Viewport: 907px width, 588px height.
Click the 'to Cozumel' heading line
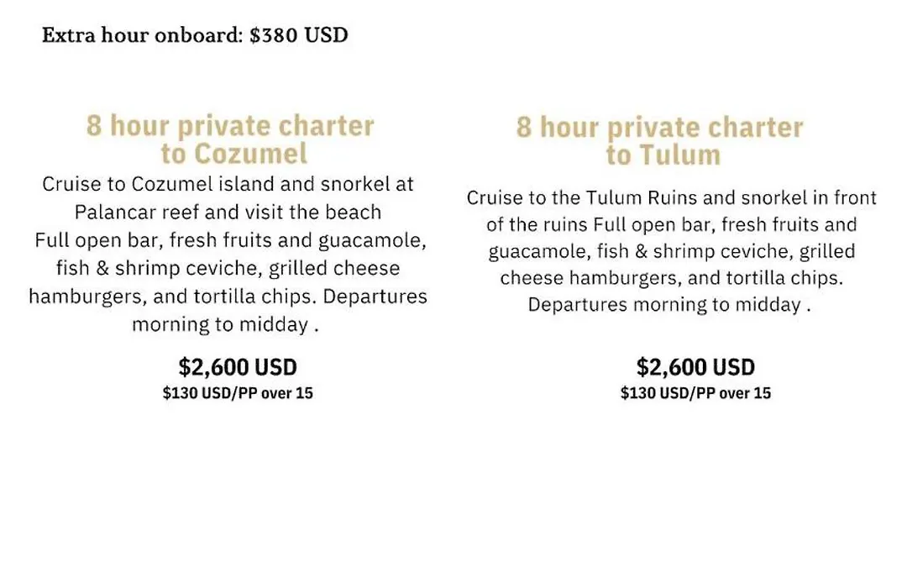[233, 154]
